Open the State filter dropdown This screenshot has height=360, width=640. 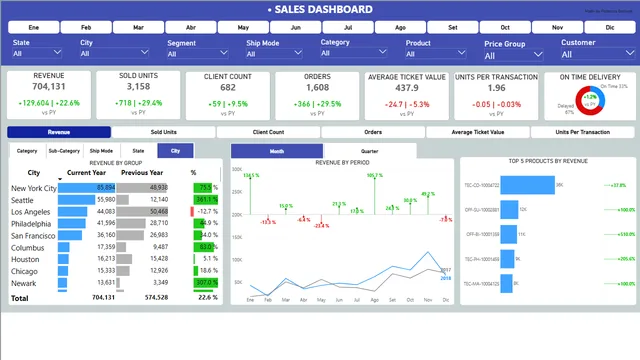click(x=37, y=53)
